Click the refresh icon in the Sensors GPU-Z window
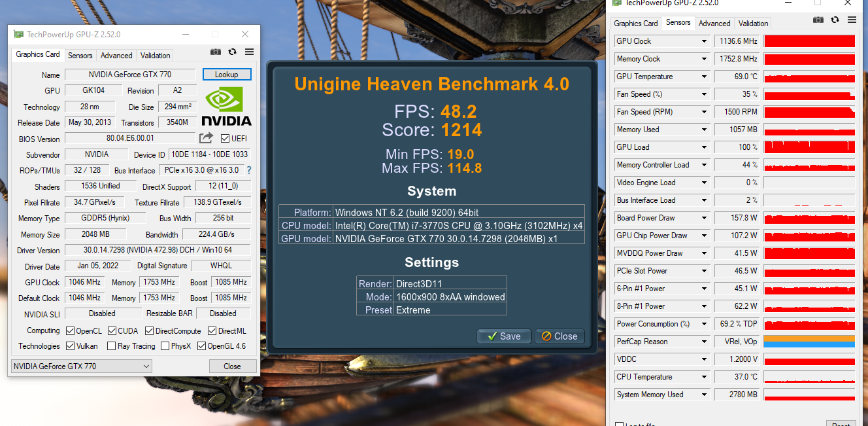The image size is (868, 426). (x=834, y=20)
